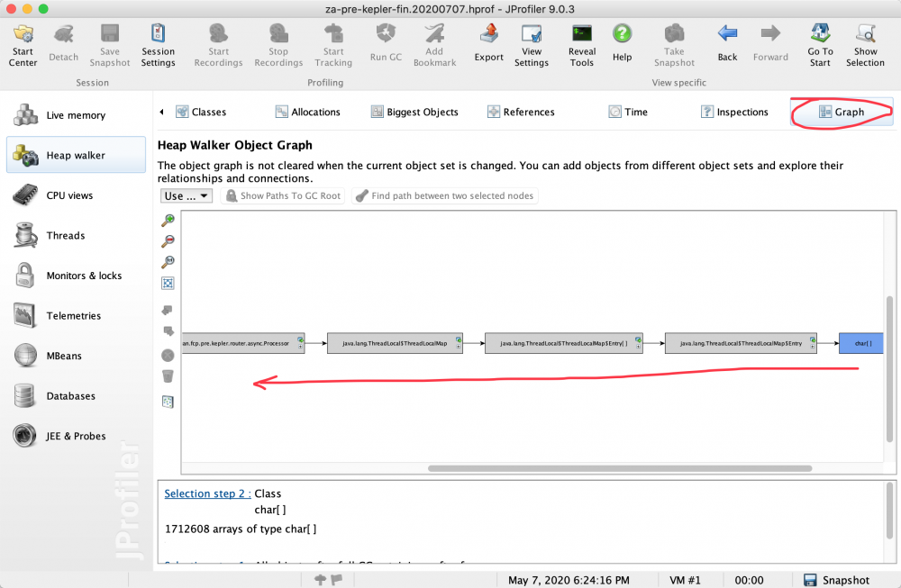This screenshot has height=588, width=901.
Task: Select the ThreadLocal$ThreadLocalMap graph node
Action: point(395,343)
